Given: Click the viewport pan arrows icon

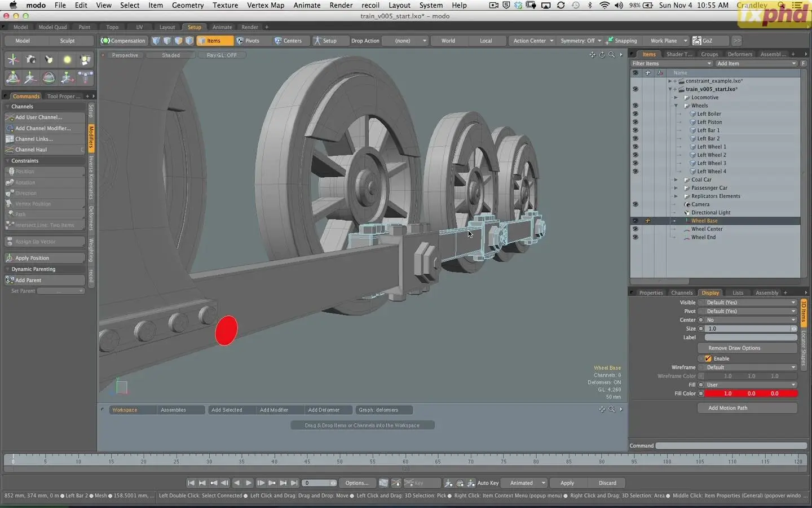Looking at the screenshot, I should click(x=592, y=55).
